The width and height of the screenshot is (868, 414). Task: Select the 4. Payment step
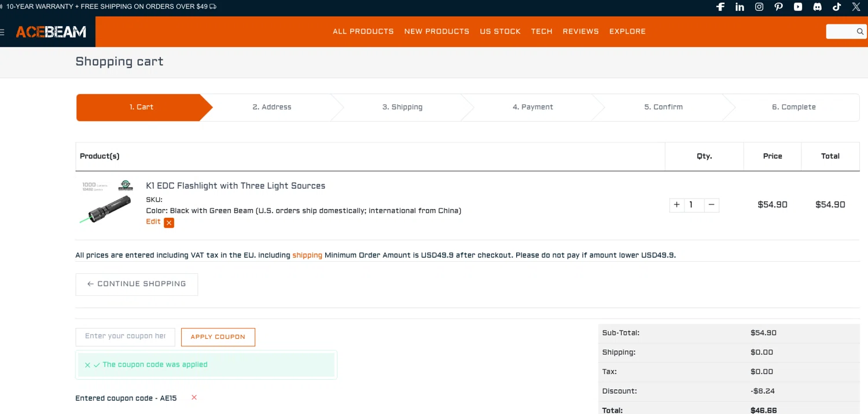pos(533,107)
